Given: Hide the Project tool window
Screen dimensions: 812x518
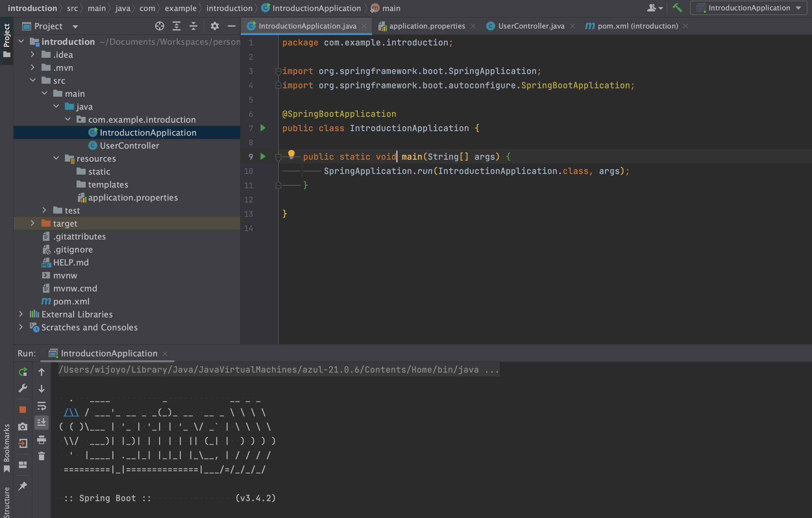Looking at the screenshot, I should [231, 26].
